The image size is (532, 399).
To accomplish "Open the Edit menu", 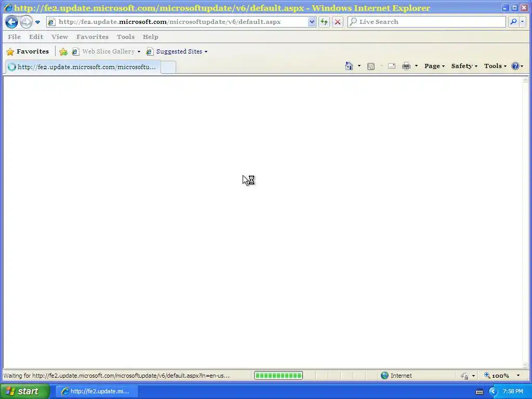I will (36, 37).
